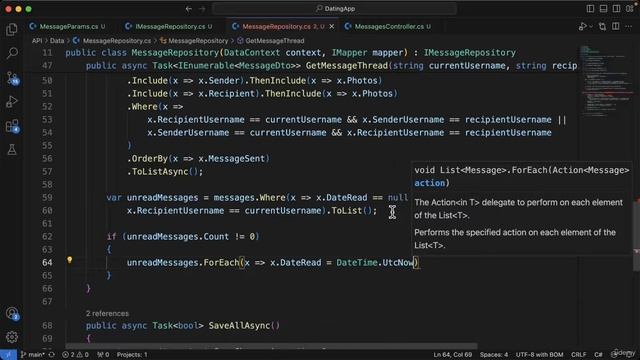Open the Extensions view
Image resolution: width=640 pixels, height=360 pixels.
click(12, 126)
